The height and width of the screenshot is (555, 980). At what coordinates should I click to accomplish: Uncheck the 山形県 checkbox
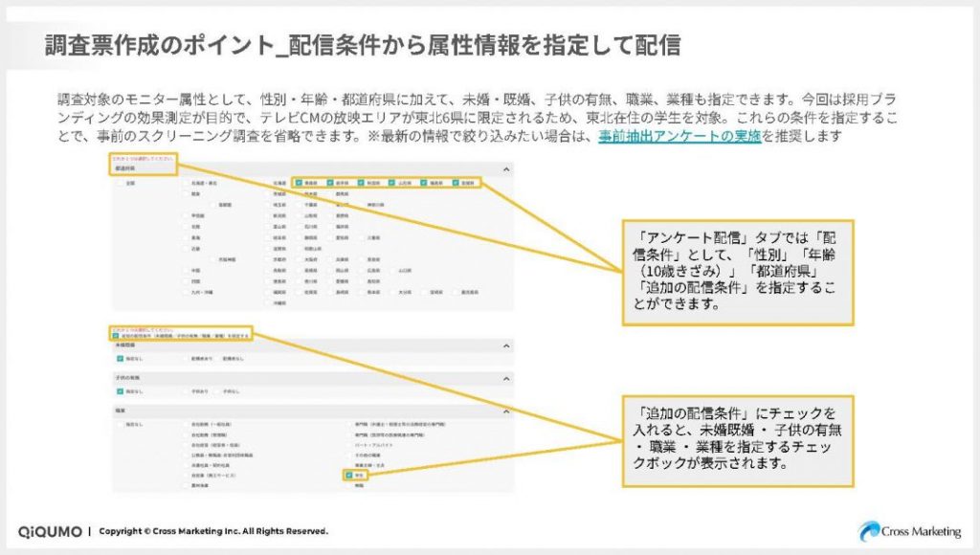click(x=392, y=183)
